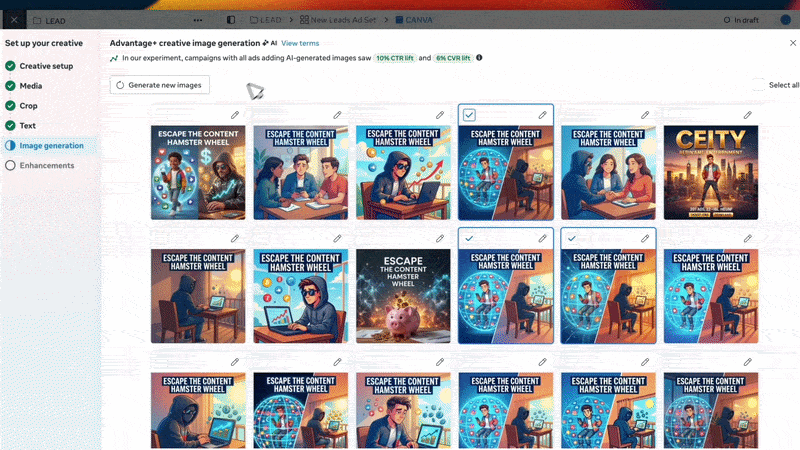Go to the Media step
Image resolution: width=800 pixels, height=450 pixels.
31,86
